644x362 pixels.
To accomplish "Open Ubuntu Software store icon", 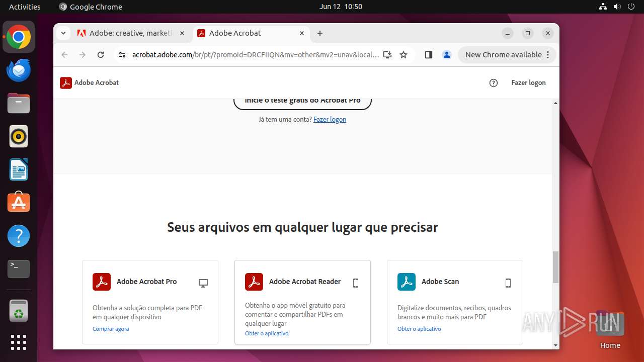I will (x=19, y=203).
